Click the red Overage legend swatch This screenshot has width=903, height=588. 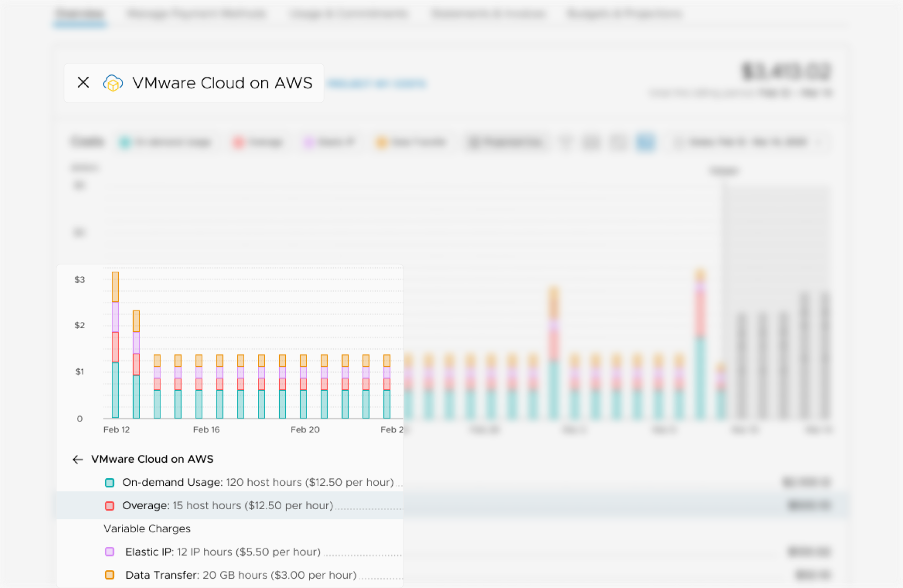point(109,506)
